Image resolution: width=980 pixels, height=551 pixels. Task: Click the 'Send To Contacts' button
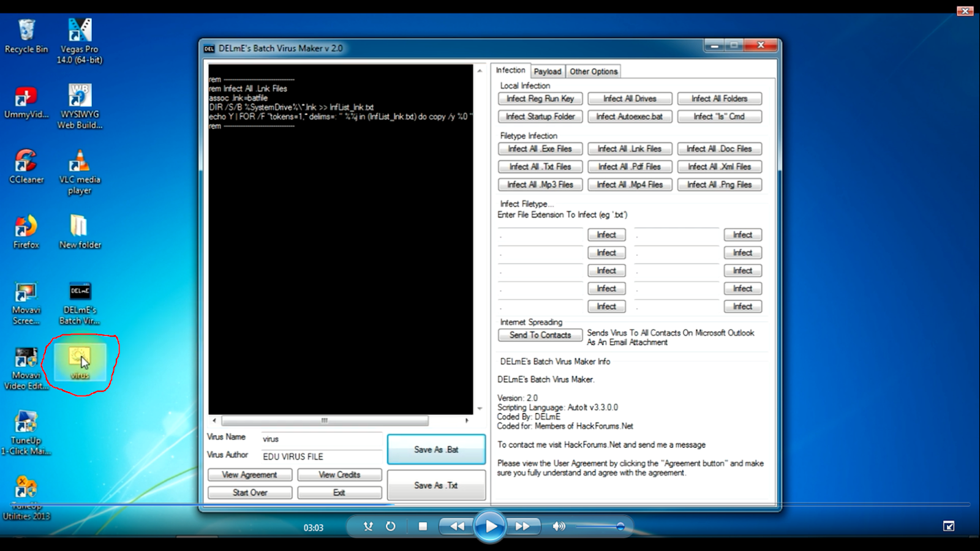coord(540,335)
